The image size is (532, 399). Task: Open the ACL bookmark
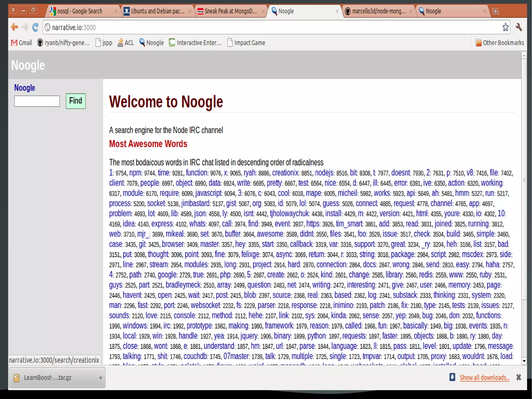tap(126, 43)
